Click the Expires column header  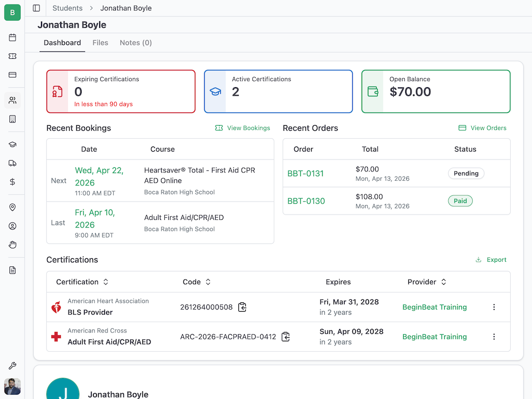tap(338, 282)
